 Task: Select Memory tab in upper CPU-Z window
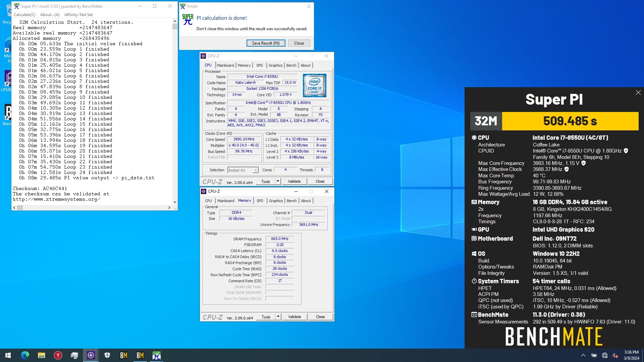click(244, 65)
